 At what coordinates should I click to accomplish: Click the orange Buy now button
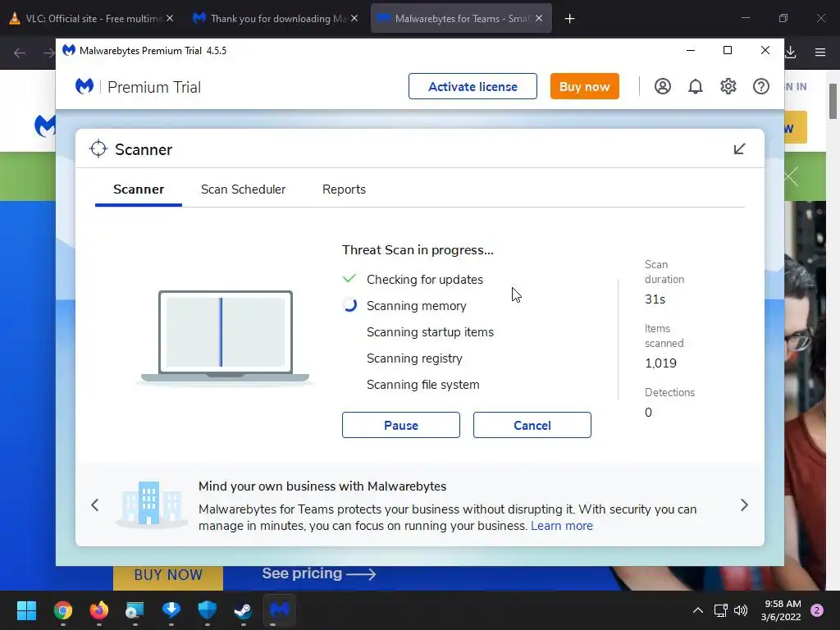tap(584, 86)
